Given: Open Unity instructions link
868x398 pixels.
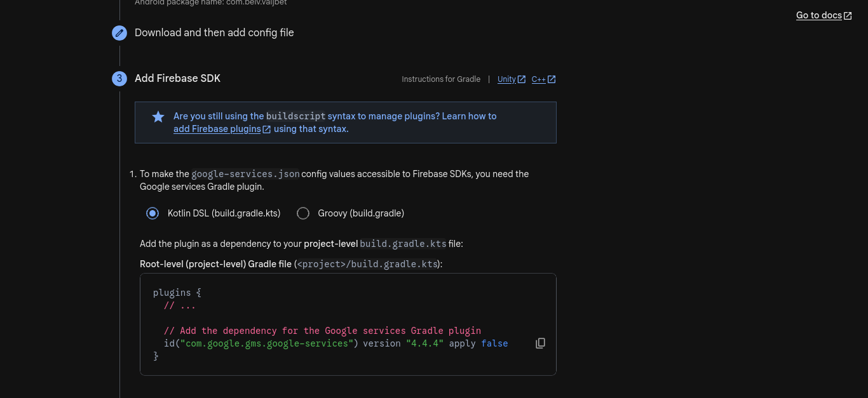Looking at the screenshot, I should (x=506, y=79).
